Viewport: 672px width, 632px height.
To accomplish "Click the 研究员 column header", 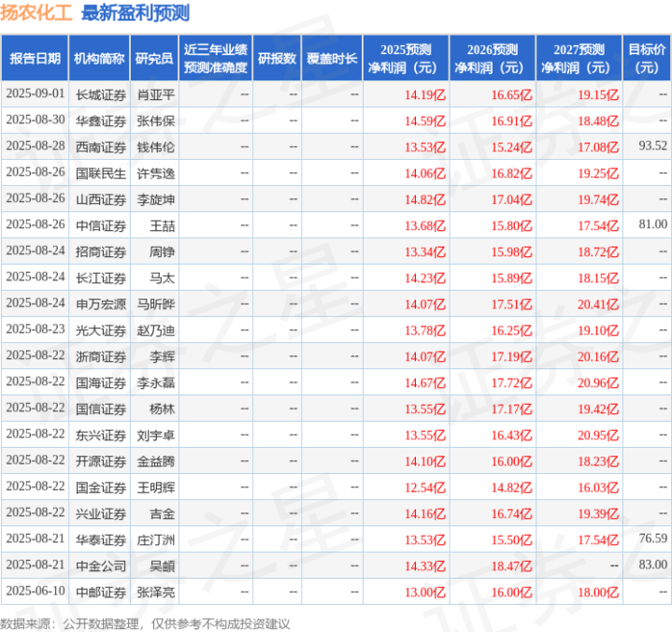I will pos(154,58).
